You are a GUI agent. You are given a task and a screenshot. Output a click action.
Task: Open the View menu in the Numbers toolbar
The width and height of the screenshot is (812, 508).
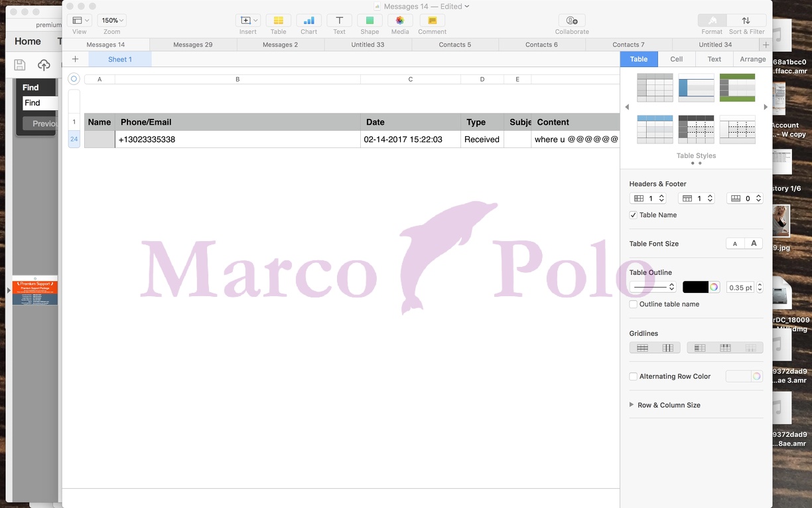[79, 21]
